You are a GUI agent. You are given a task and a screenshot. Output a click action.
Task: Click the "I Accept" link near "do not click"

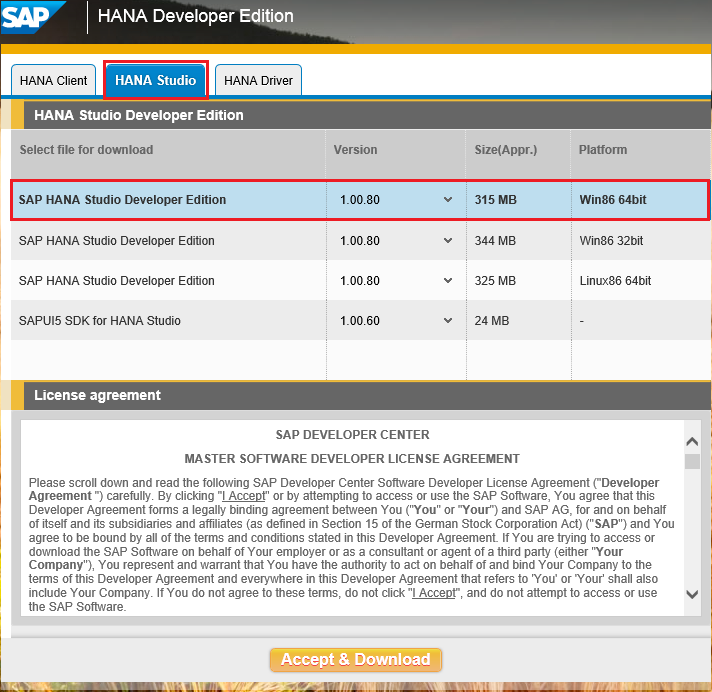click(434, 593)
